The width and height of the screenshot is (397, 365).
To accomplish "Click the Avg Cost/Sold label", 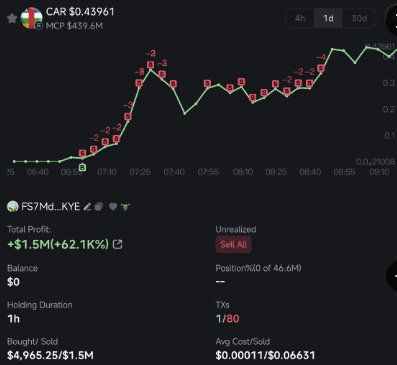I will pos(243,342).
